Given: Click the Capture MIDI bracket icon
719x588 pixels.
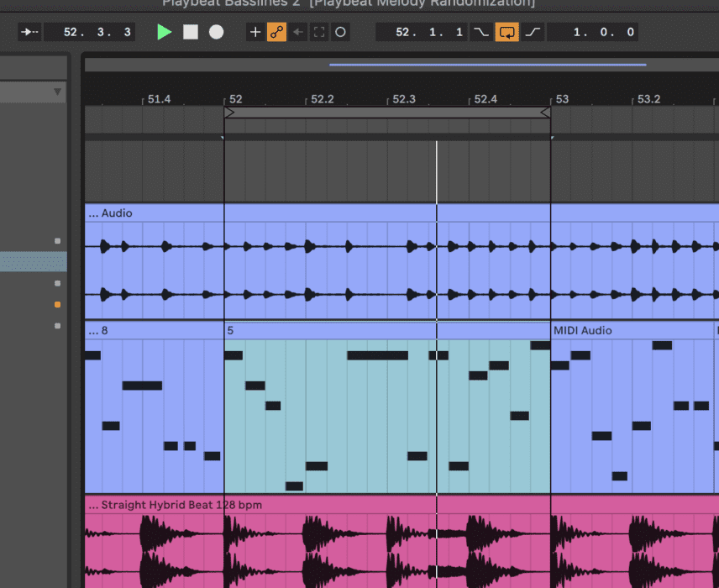Looking at the screenshot, I should coord(319,32).
